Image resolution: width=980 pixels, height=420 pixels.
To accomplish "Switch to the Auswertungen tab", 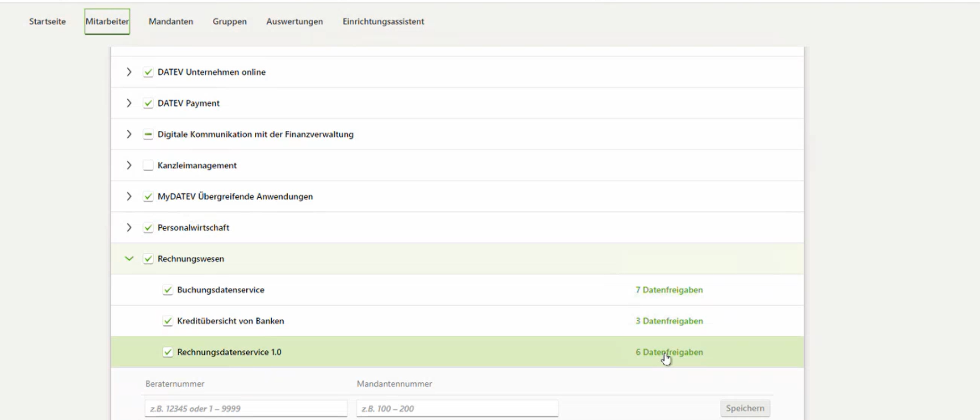I will 295,22.
